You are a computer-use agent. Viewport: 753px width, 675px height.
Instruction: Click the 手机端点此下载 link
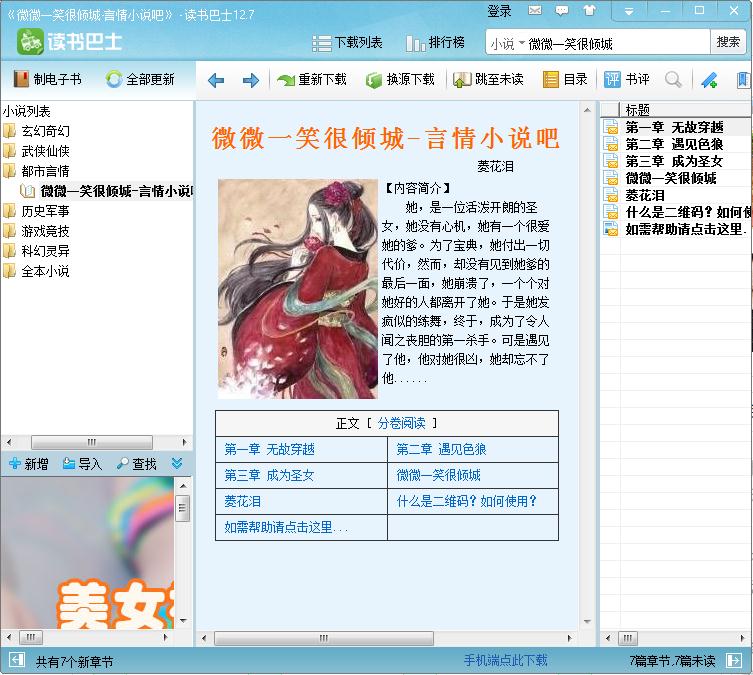tap(505, 661)
